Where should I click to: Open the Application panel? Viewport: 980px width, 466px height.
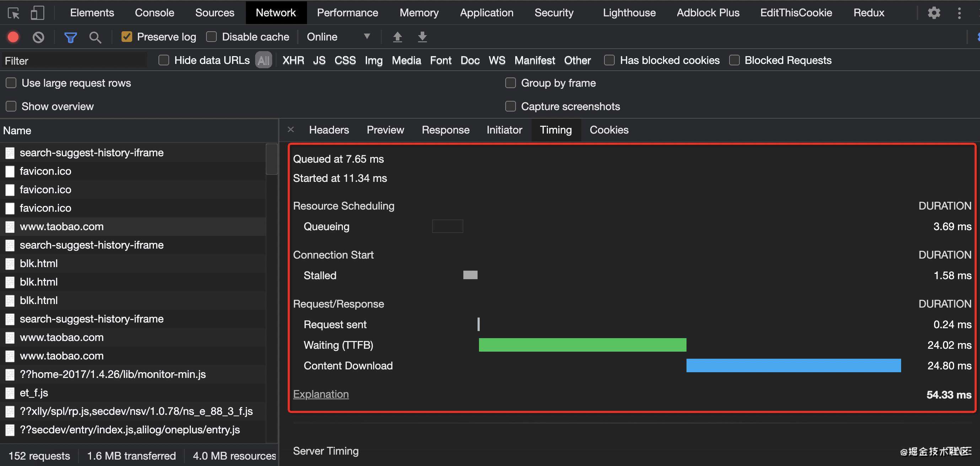[486, 13]
